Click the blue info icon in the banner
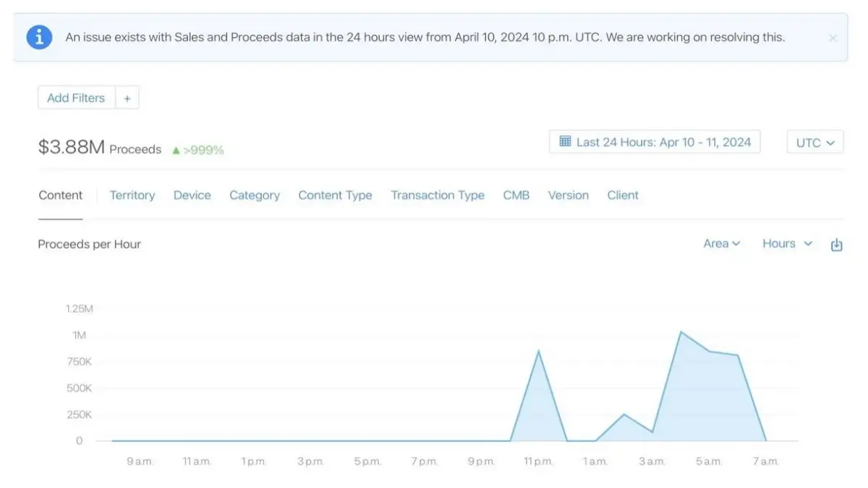Screen dimensions: 868x488 (x=38, y=37)
